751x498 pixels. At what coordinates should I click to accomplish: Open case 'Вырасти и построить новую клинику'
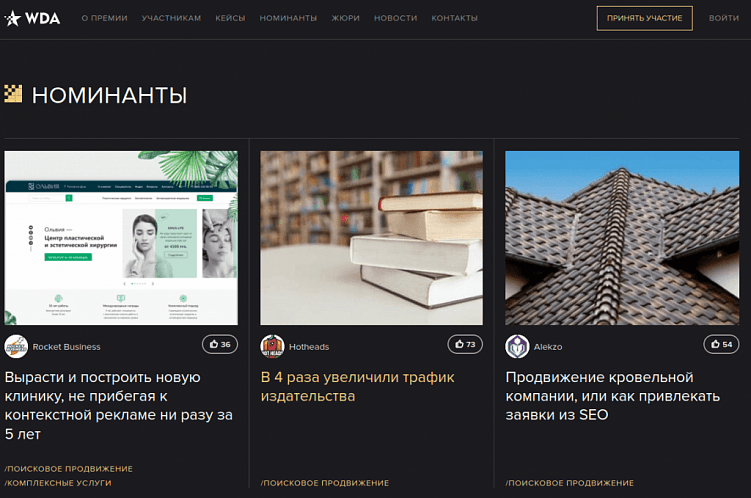point(119,406)
